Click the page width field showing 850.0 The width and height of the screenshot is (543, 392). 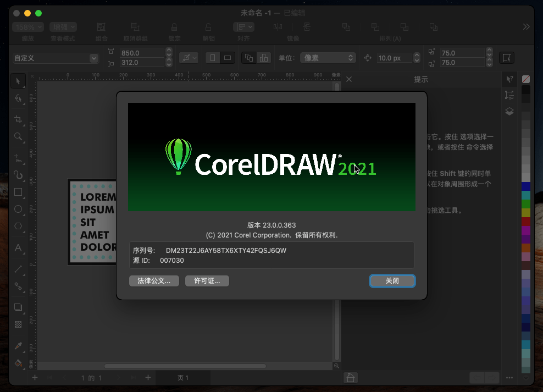point(142,53)
